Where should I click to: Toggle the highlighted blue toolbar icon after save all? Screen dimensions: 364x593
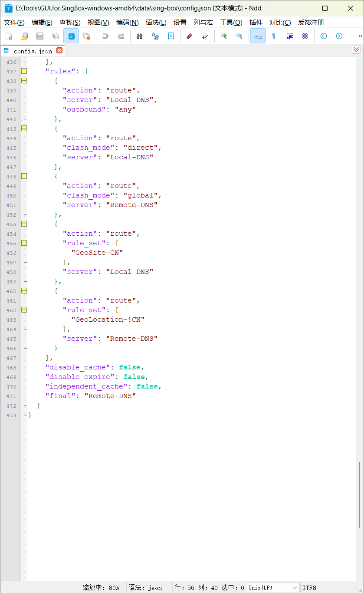point(71,36)
